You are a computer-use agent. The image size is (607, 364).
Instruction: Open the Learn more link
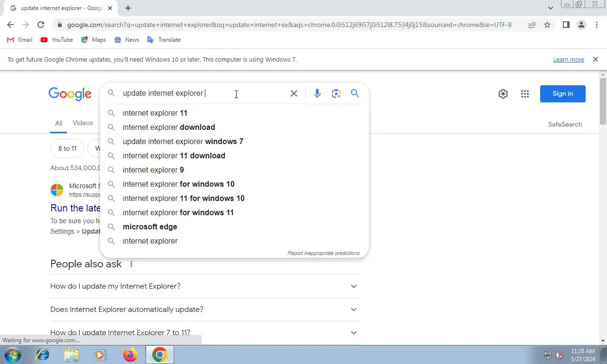pos(569,60)
